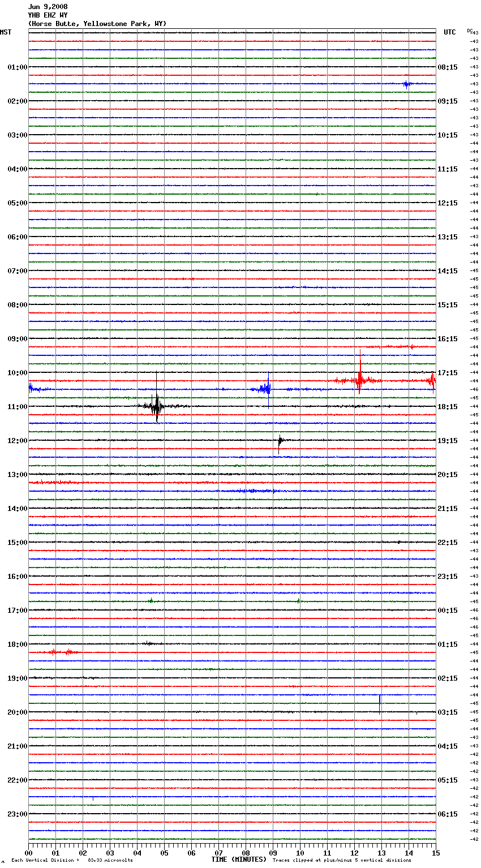The image size is (481, 868).
Task: Click minute 05 on the bottom axis
Action: click(x=165, y=853)
